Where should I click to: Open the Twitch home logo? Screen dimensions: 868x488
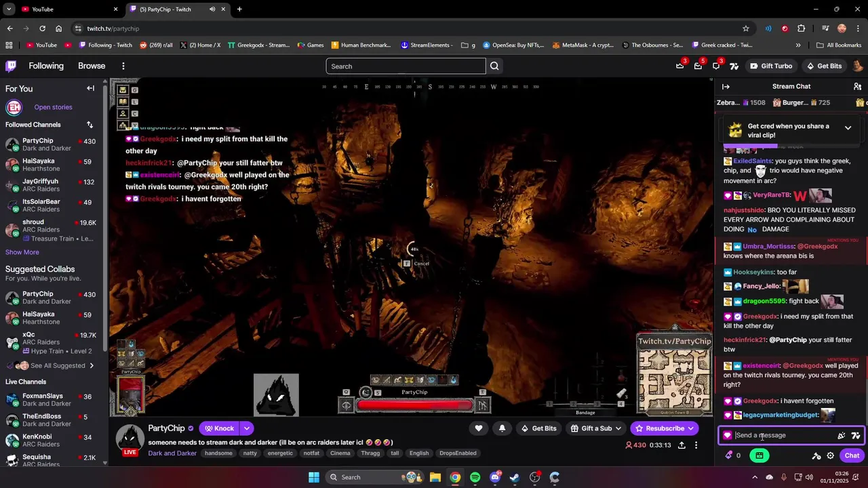coord(11,66)
